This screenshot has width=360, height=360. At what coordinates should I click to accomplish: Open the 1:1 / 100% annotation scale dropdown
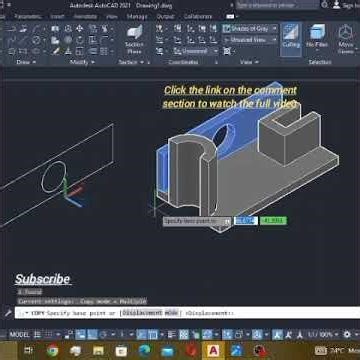click(322, 334)
